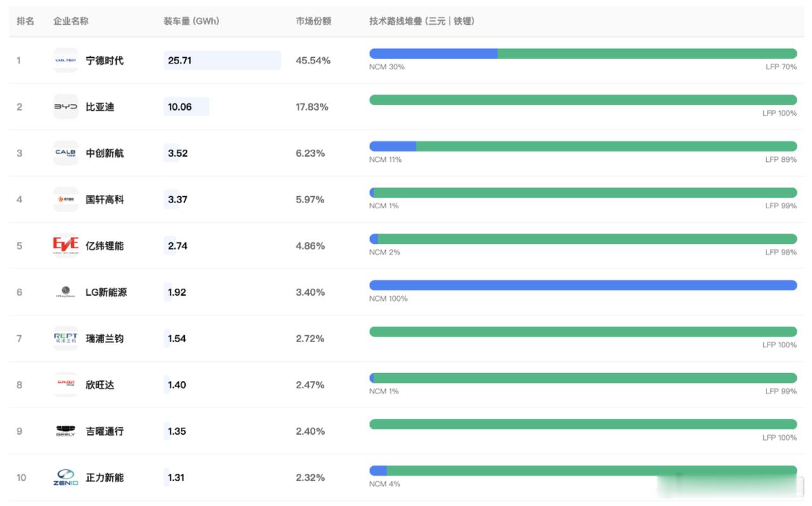812x506 pixels.
Task: Click the CALB logo icon
Action: click(x=66, y=153)
